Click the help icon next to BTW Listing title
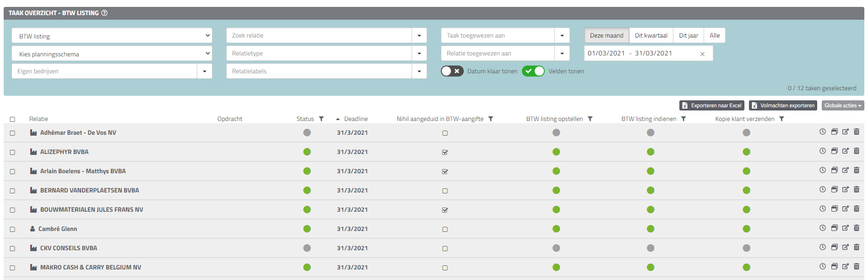Image resolution: width=868 pixels, height=280 pixels. pos(104,13)
